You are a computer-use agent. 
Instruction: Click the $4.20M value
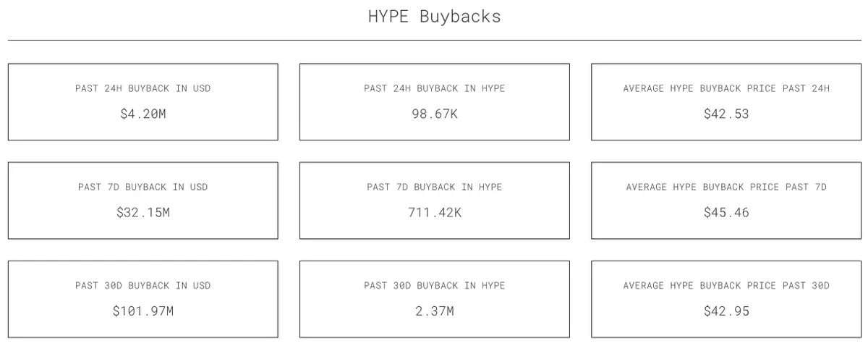pyautogui.click(x=143, y=114)
